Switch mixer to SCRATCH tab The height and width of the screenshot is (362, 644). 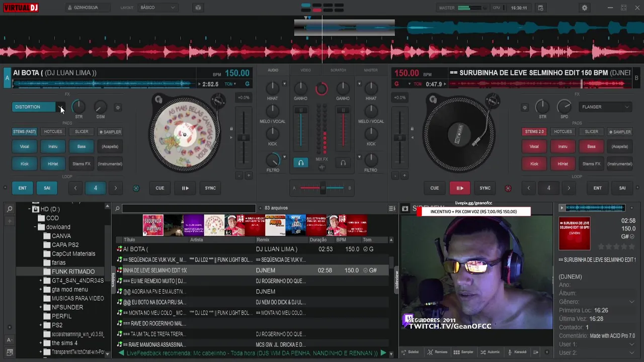(x=338, y=70)
